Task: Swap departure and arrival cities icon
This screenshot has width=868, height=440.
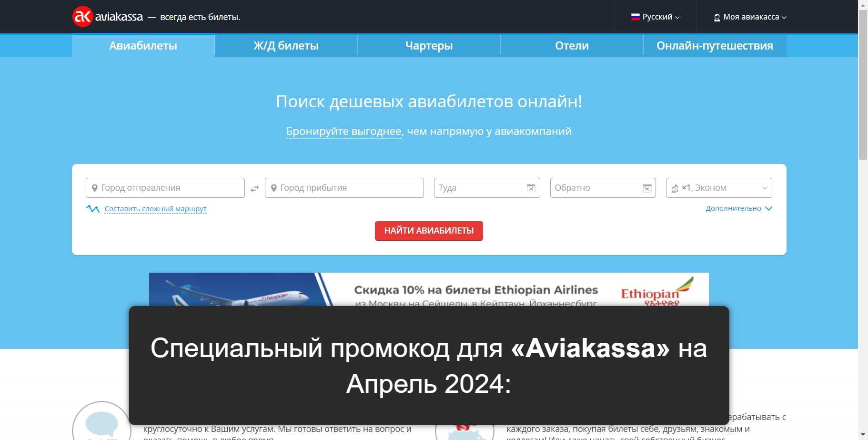Action: pos(255,189)
